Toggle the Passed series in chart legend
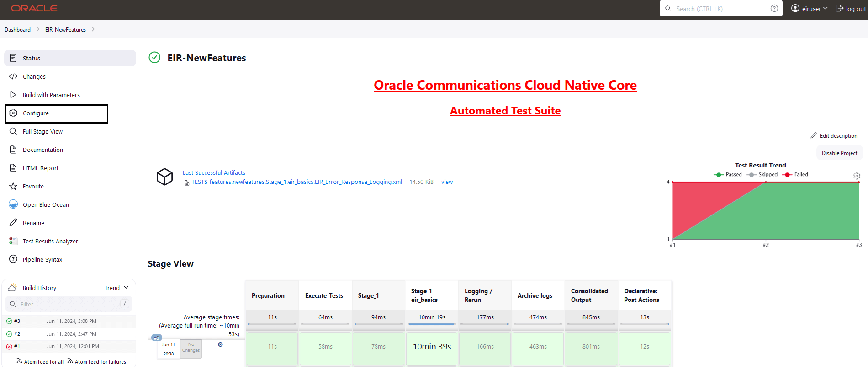 click(728, 174)
